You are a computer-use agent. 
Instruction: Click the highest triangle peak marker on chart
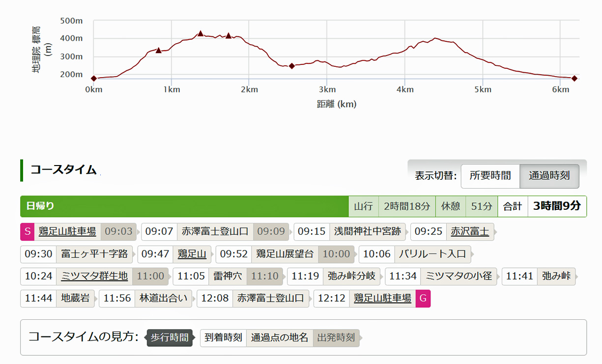[201, 33]
